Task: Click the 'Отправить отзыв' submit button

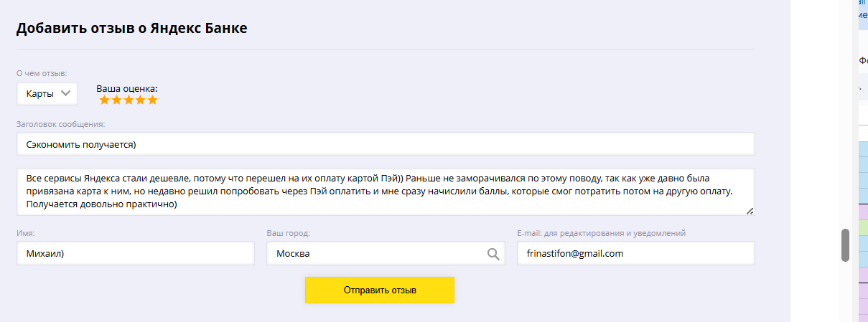Action: 380,290
